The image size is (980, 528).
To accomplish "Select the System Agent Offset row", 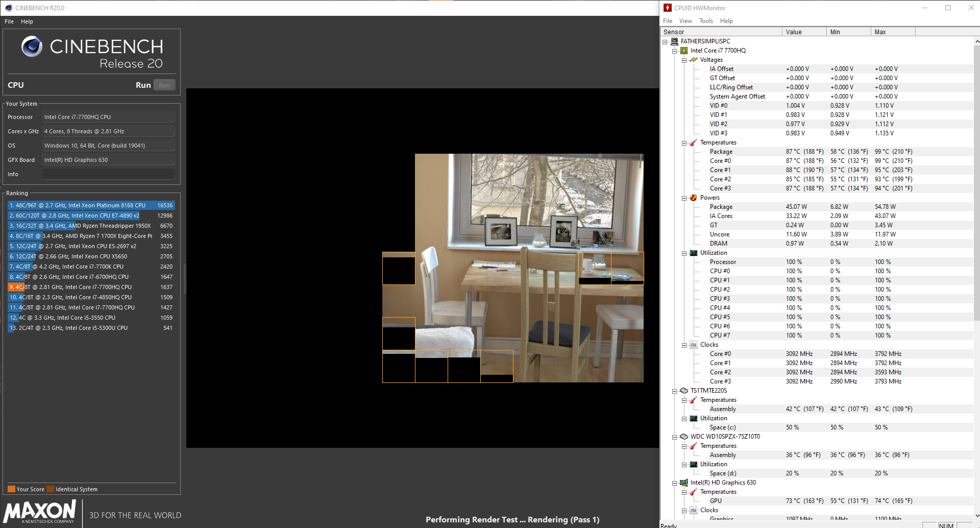I will [817, 97].
